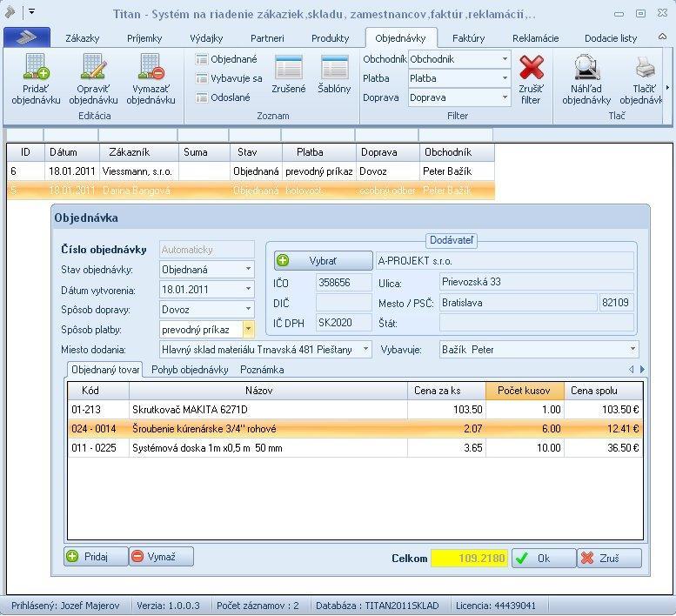The height and width of the screenshot is (616, 676).
Task: Switch to the Produkty ribbon tab
Action: (x=331, y=38)
